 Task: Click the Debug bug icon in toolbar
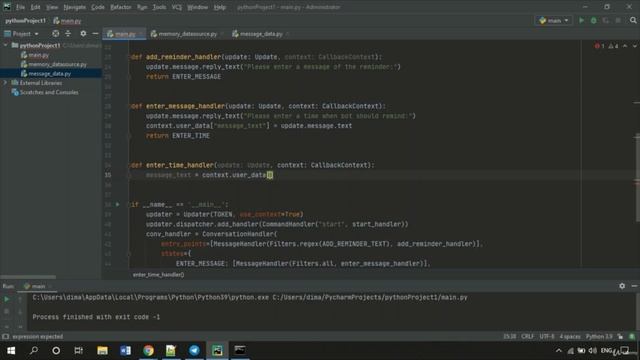593,20
